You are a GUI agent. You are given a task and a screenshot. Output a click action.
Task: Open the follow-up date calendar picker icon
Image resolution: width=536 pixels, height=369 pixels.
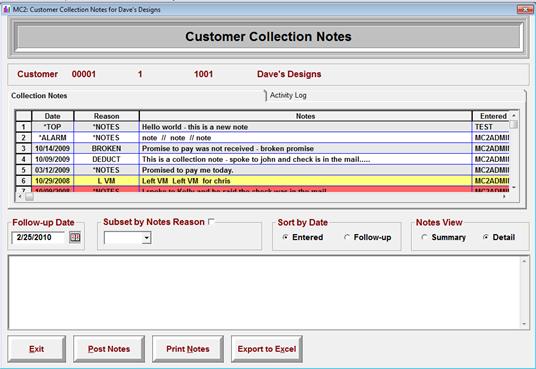pos(75,237)
